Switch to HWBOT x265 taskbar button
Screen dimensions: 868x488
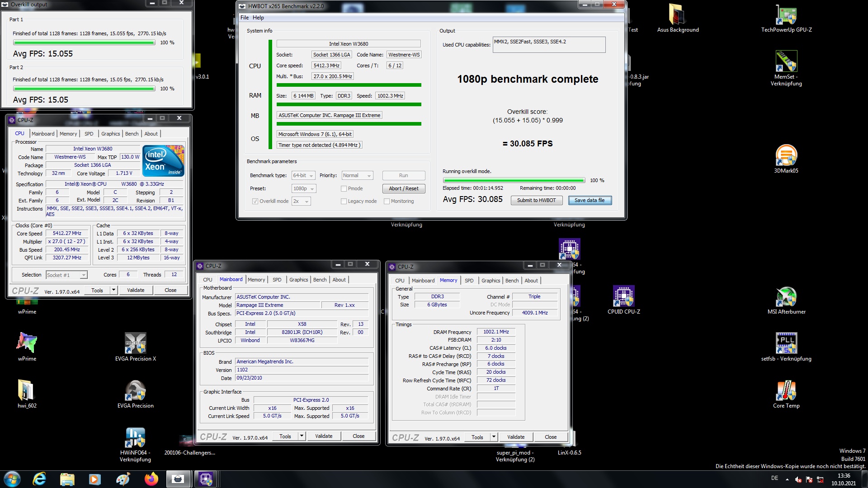click(x=178, y=479)
